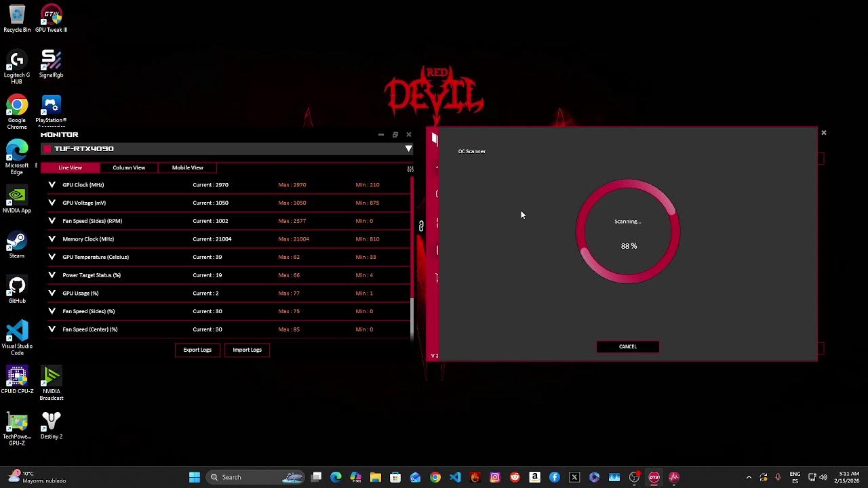Expand the Memory Clock (MHz) row
The width and height of the screenshot is (868, 488).
[x=52, y=239]
